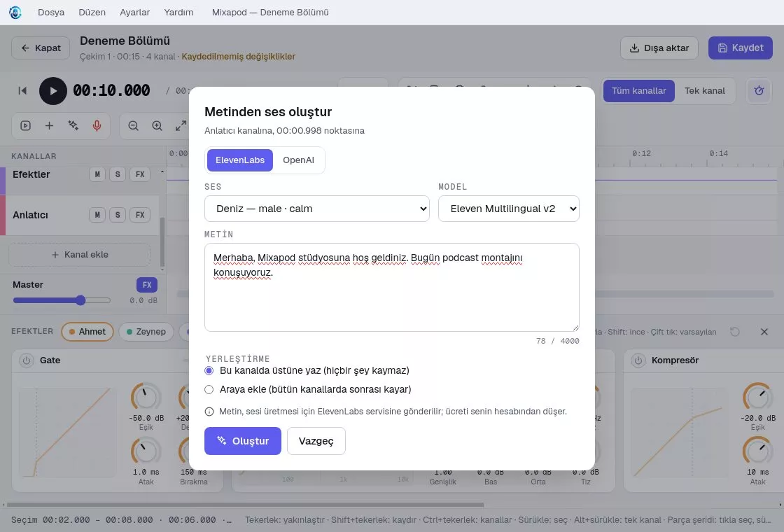Open the Dosya menu

pos(51,13)
